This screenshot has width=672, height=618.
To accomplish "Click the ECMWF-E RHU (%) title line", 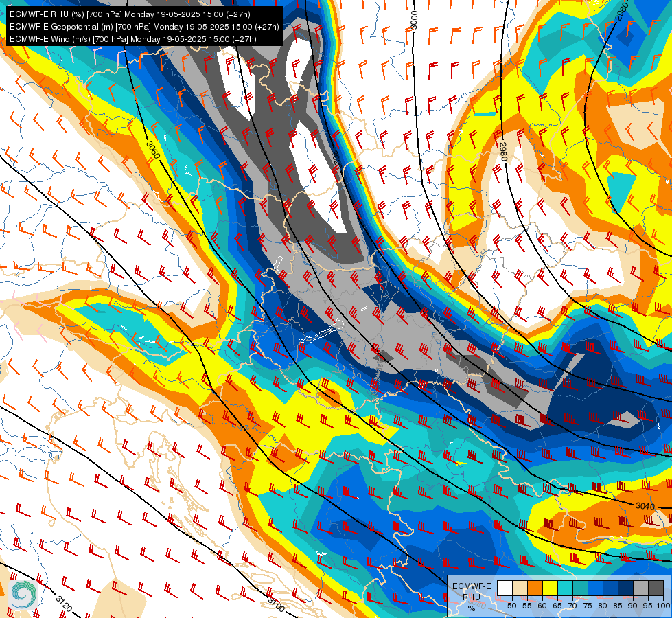I will tap(130, 14).
